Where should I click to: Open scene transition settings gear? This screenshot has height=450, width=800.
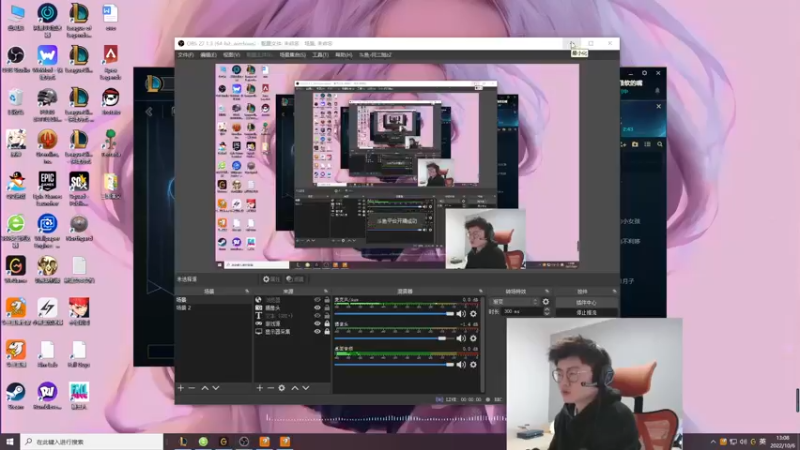click(x=546, y=302)
